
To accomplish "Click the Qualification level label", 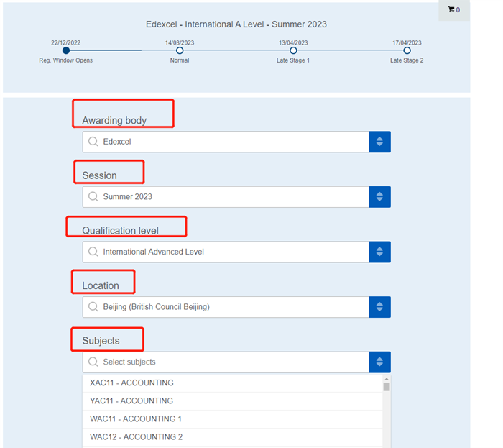I will [x=120, y=230].
